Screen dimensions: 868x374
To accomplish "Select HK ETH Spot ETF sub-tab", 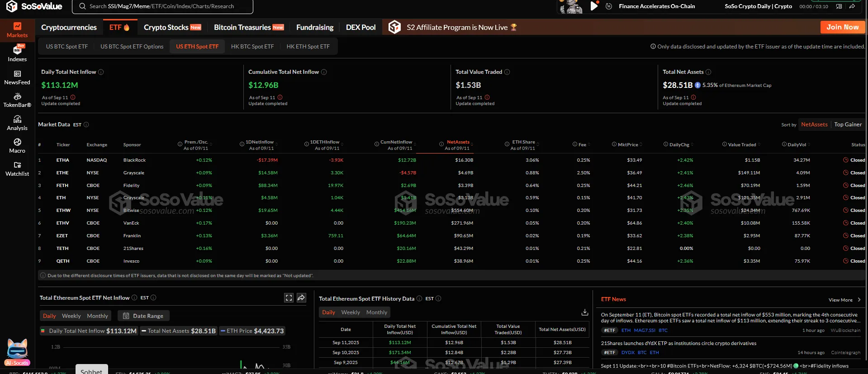I will 308,47.
